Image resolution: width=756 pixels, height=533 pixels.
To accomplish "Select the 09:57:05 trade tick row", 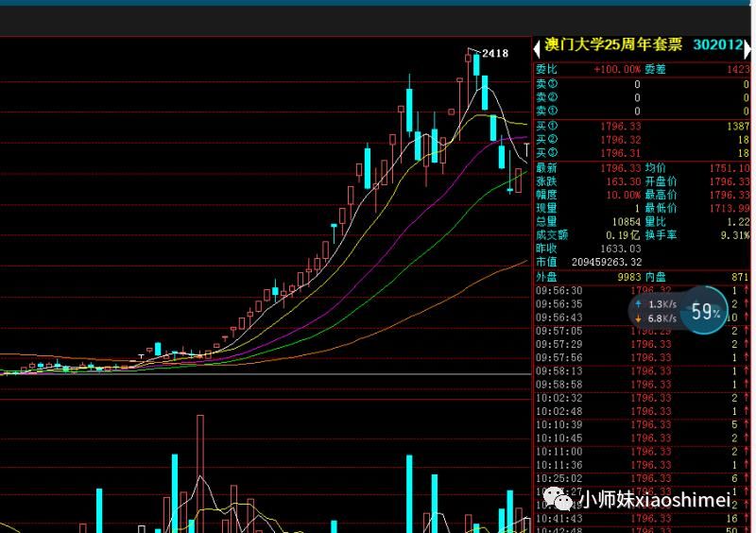I will pyautogui.click(x=643, y=332).
